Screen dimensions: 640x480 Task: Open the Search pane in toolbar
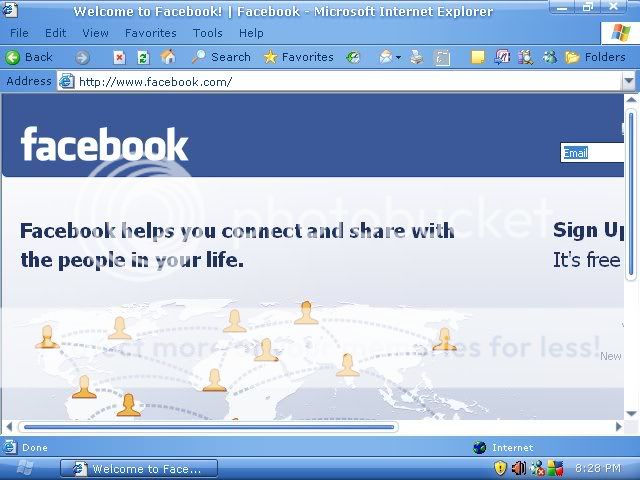pyautogui.click(x=221, y=57)
